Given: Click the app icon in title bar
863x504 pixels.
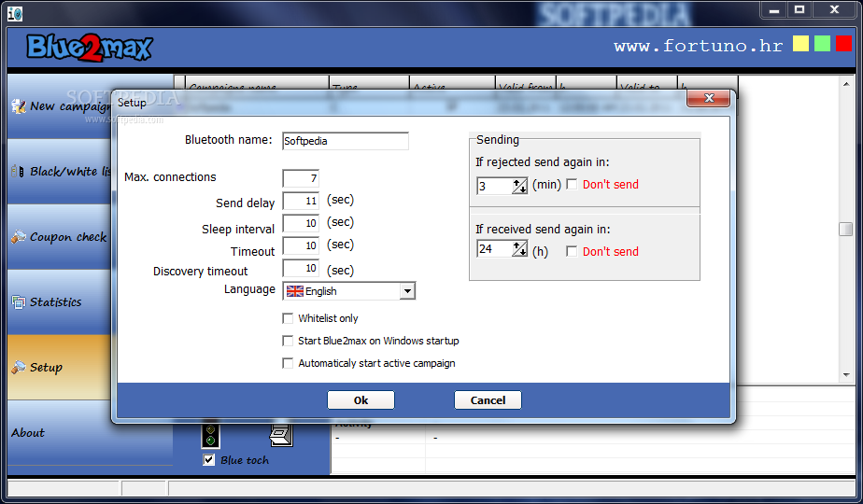Looking at the screenshot, I should coord(15,13).
